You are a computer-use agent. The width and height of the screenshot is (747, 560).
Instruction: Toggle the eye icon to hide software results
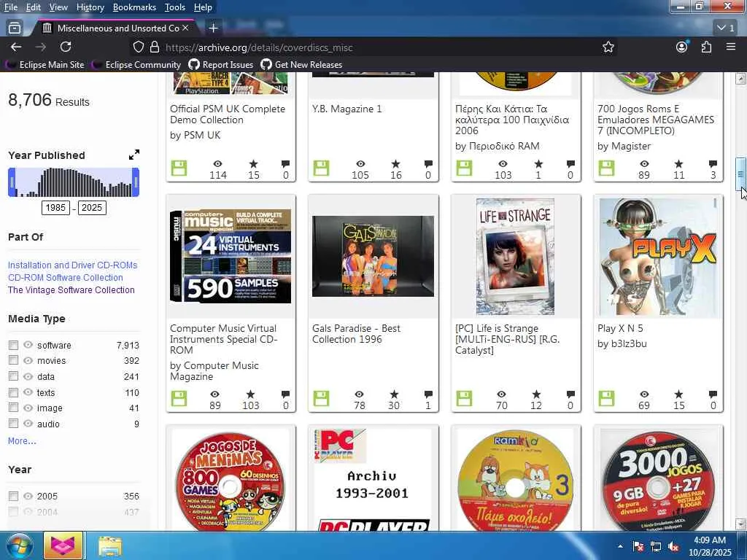tap(28, 345)
